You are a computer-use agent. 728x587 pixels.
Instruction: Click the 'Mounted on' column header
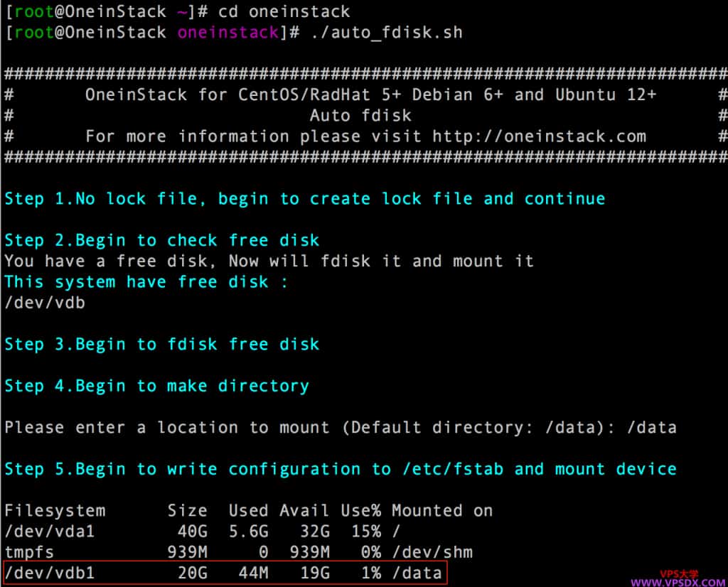point(441,510)
